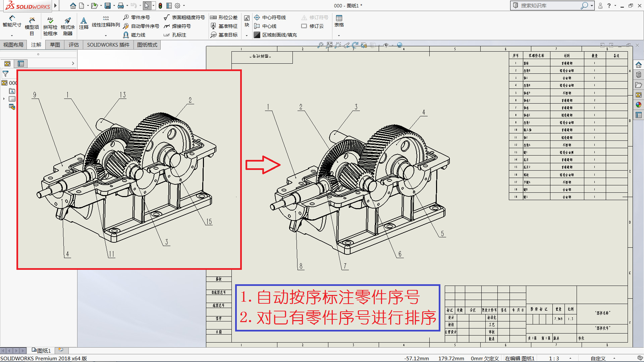Expand Smart Dimension dropdown arrow
The height and width of the screenshot is (362, 644).
(x=12, y=36)
